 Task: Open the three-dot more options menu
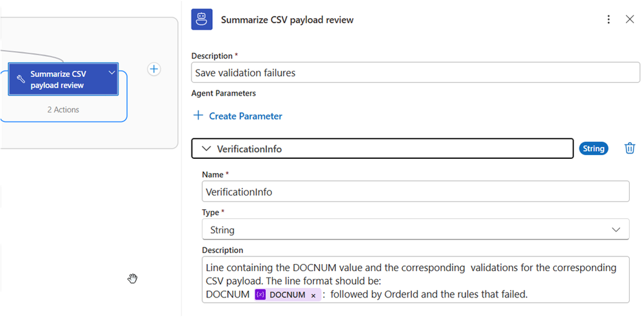click(609, 19)
